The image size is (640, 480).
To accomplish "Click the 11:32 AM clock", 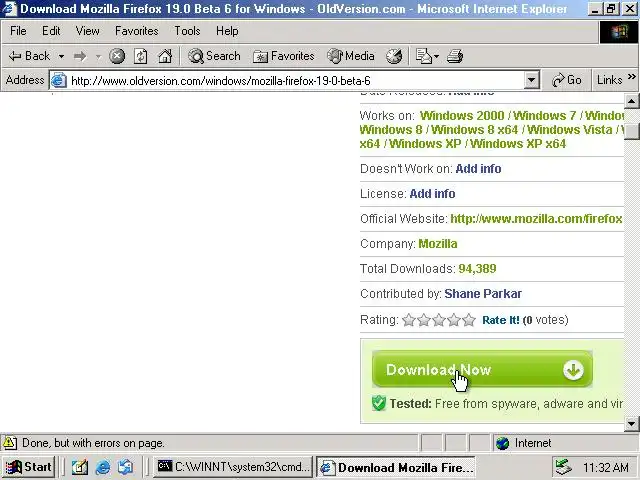I will coord(606,467).
